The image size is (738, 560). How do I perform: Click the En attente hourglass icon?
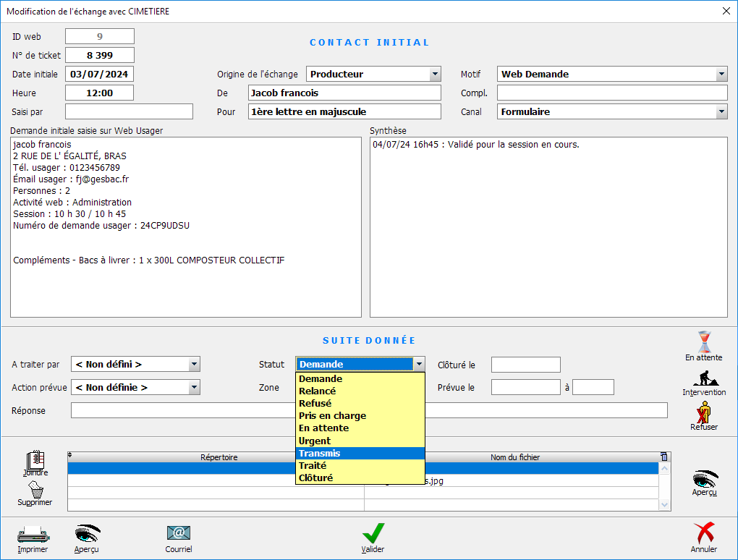point(703,341)
